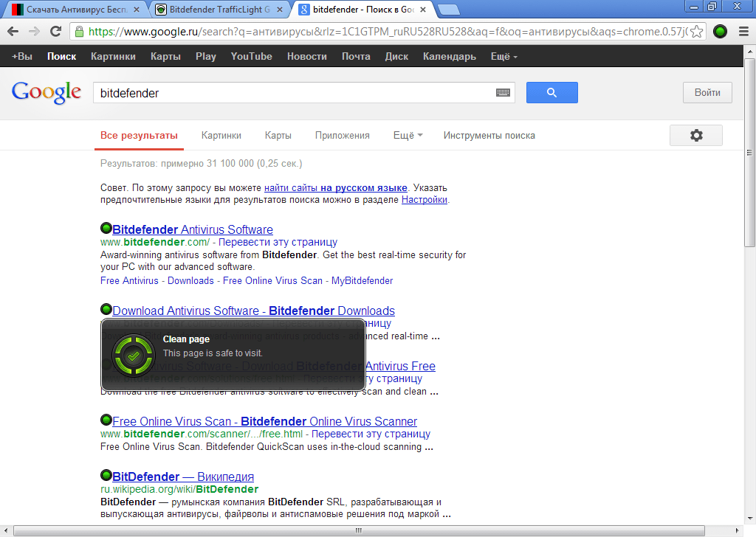
Task: Click the green TrafficLight badge beside Bitdefender Antivirus Software
Action: click(105, 228)
